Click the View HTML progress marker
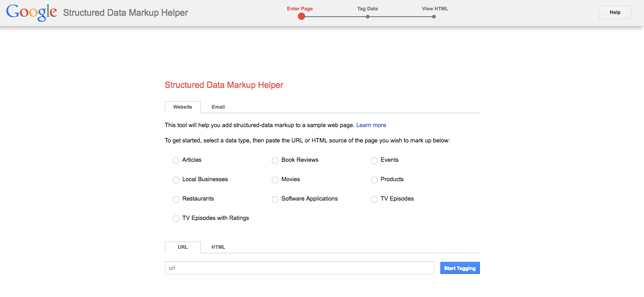The width and height of the screenshot is (644, 297). tap(434, 16)
